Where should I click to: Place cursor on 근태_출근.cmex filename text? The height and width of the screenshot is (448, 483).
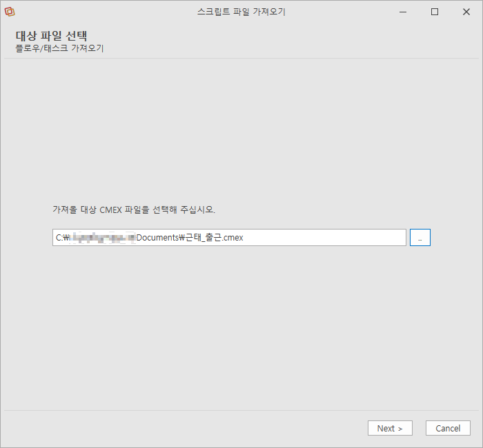[x=215, y=238]
